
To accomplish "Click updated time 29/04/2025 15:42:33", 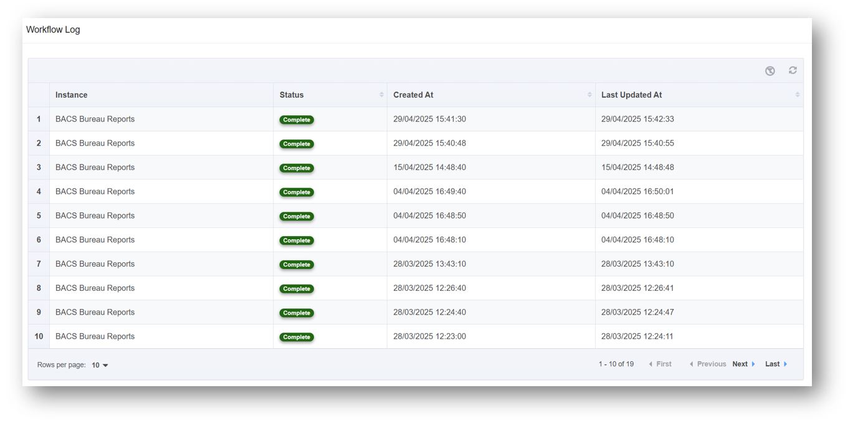I will coord(637,119).
